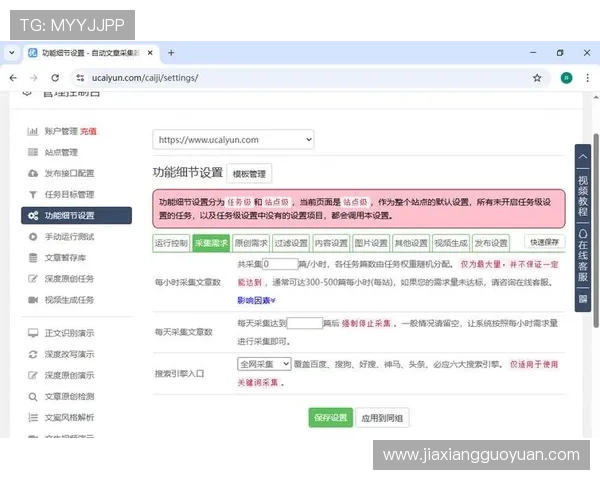Go to 站点管理
600x480 pixels.
tap(61, 152)
